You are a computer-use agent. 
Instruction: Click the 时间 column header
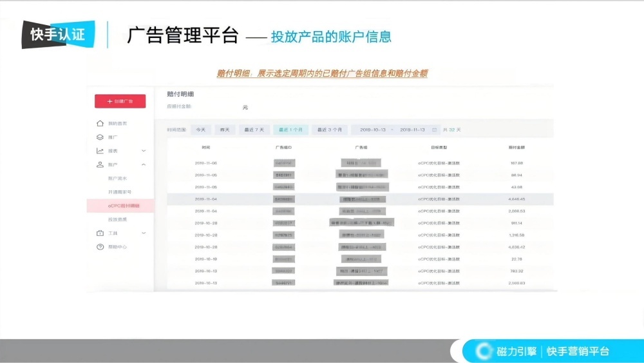[x=206, y=147]
